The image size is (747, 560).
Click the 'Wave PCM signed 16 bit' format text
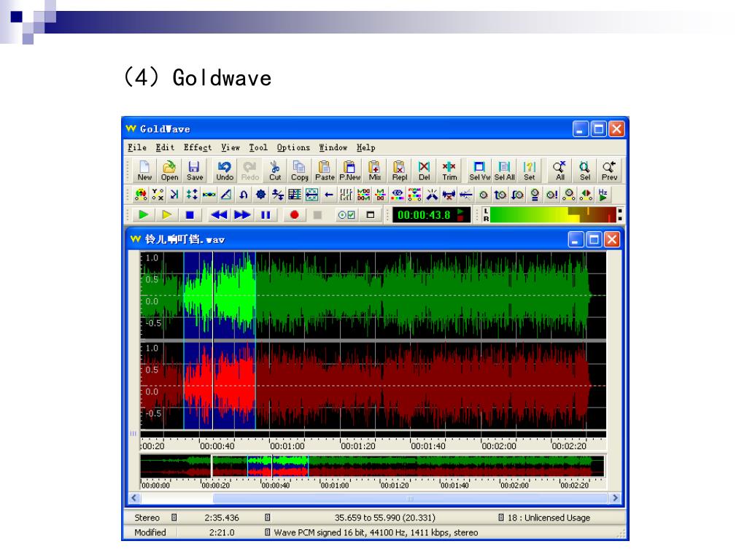(376, 532)
